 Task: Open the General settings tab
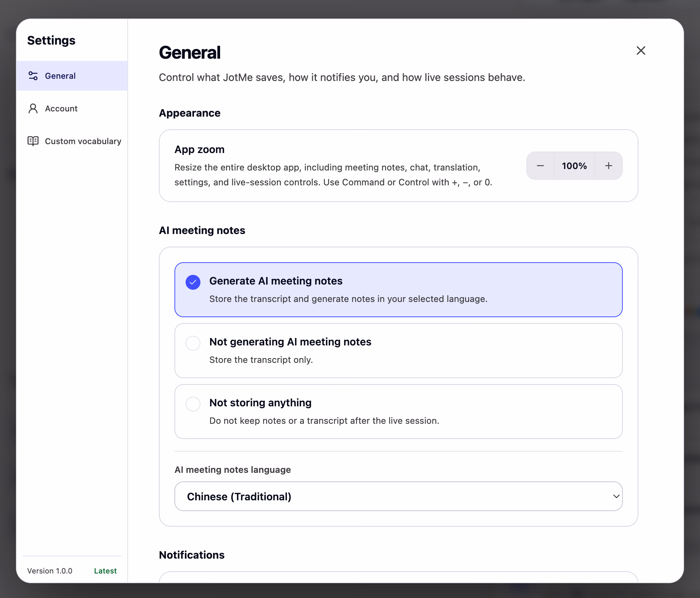72,76
